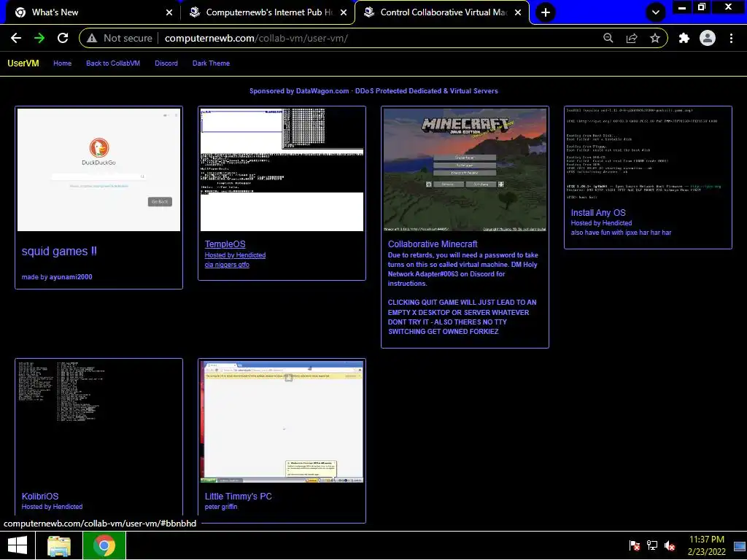Click the UserVM brand link
Image resolution: width=747 pixels, height=560 pixels.
23,63
